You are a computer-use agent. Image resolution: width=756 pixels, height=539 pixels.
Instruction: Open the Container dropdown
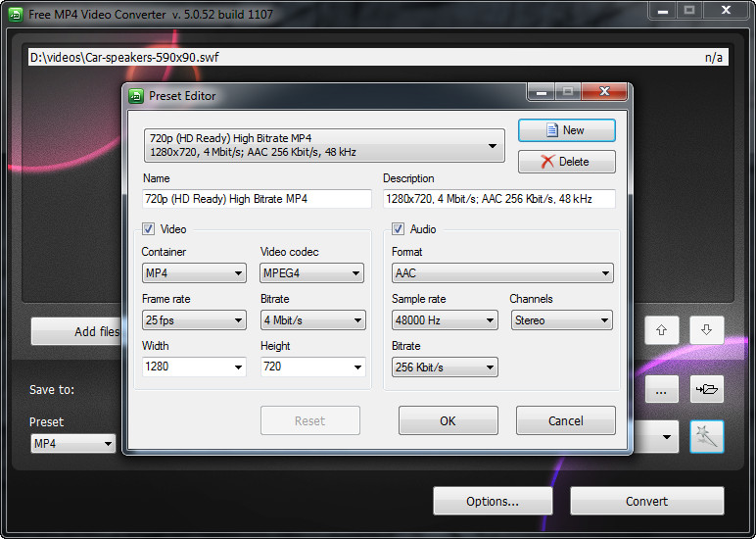click(x=194, y=273)
